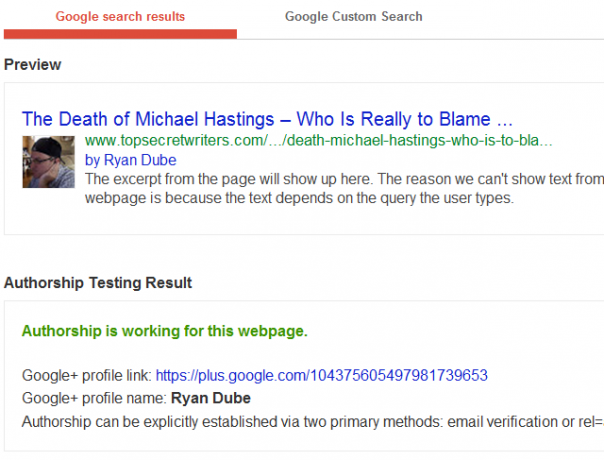Click the bold 'Ryan Dube' profile name

coord(211,398)
